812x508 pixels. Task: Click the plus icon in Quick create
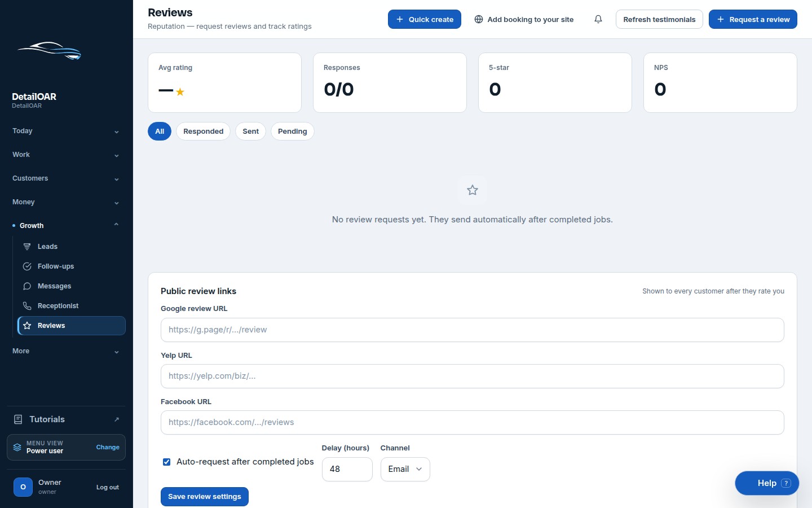click(x=400, y=19)
